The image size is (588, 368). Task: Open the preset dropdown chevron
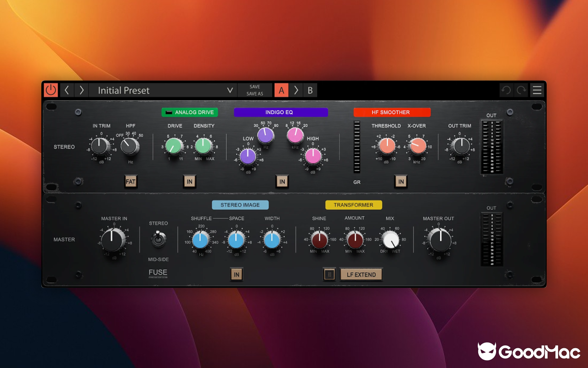tap(230, 90)
